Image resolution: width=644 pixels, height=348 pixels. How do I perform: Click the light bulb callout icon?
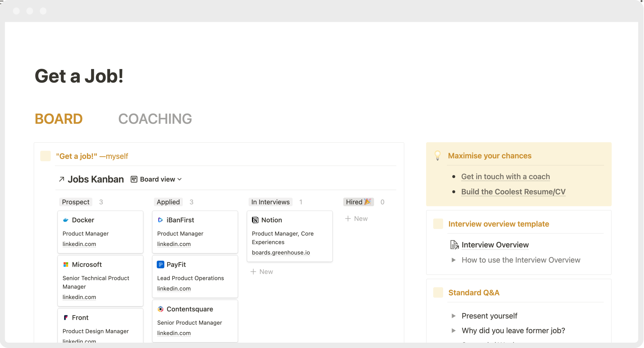[x=438, y=155]
